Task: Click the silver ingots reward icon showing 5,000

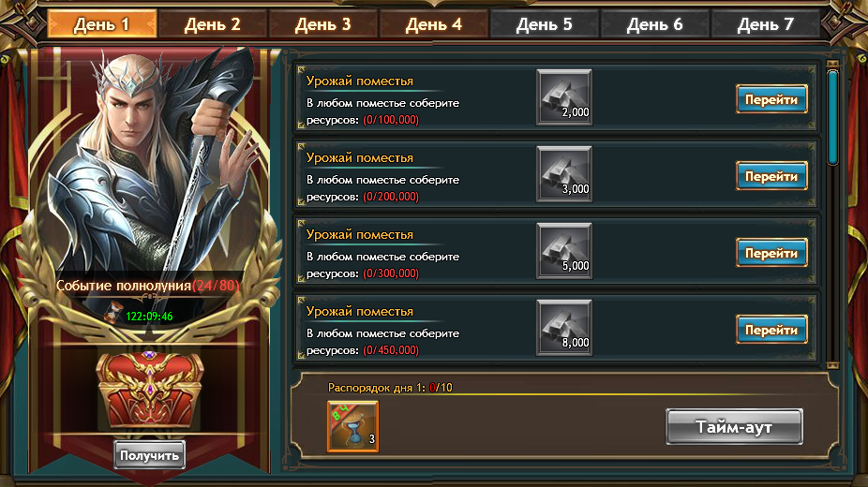Action: [x=564, y=251]
